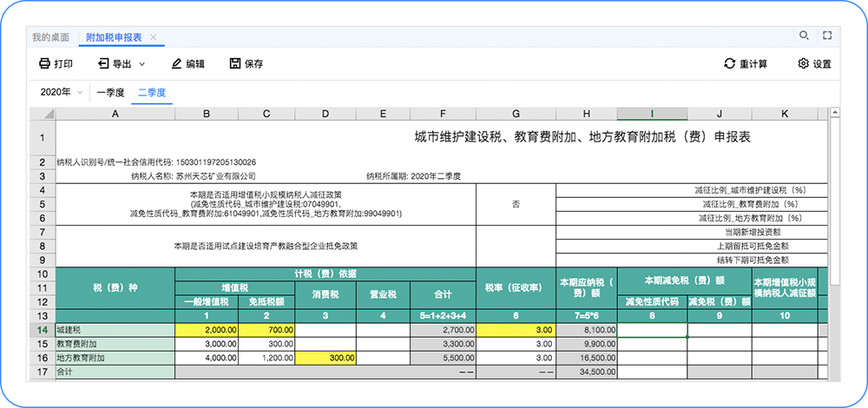Image resolution: width=868 pixels, height=408 pixels.
Task: Click the yellow cell with 2,000.00
Action: (x=206, y=330)
